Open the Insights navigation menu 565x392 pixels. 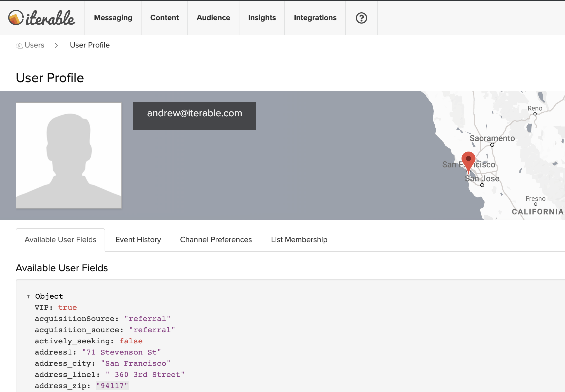point(262,18)
